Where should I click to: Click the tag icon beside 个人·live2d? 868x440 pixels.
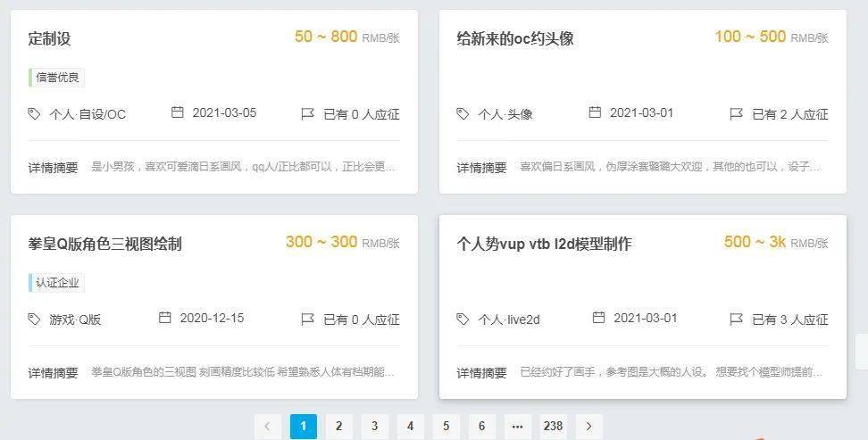(463, 320)
